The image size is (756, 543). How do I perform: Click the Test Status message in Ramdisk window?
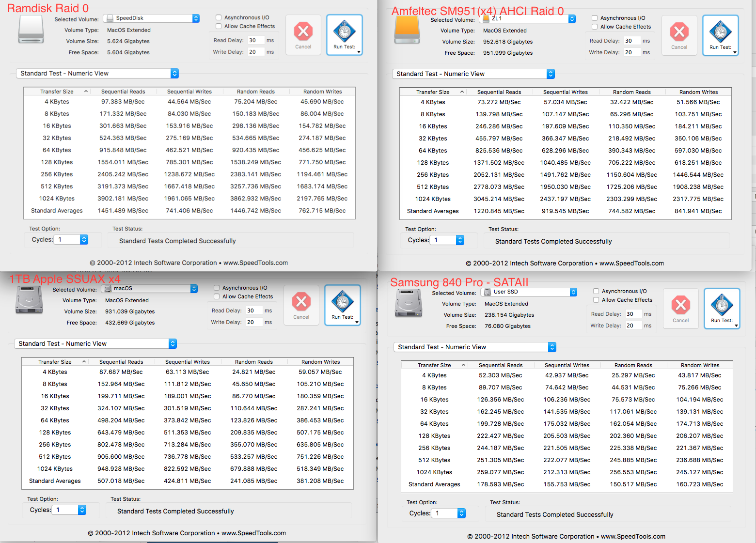[x=177, y=241]
